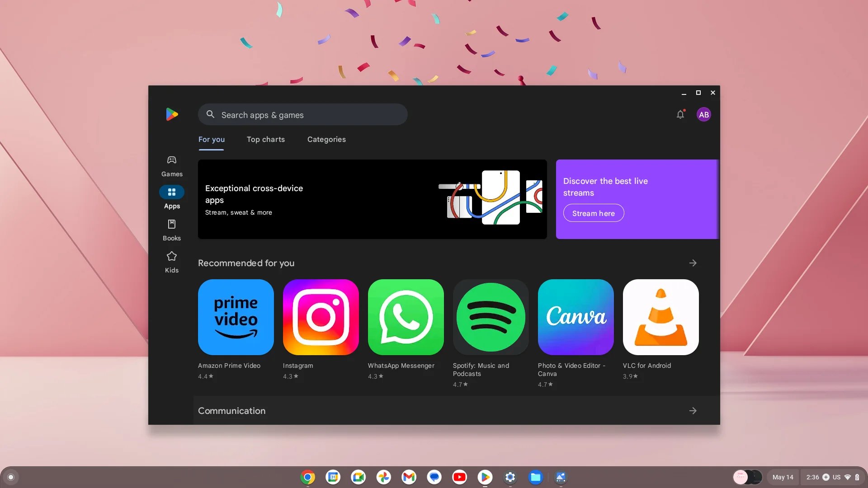
Task: Open the pink avatar tray on shelf
Action: click(x=748, y=477)
